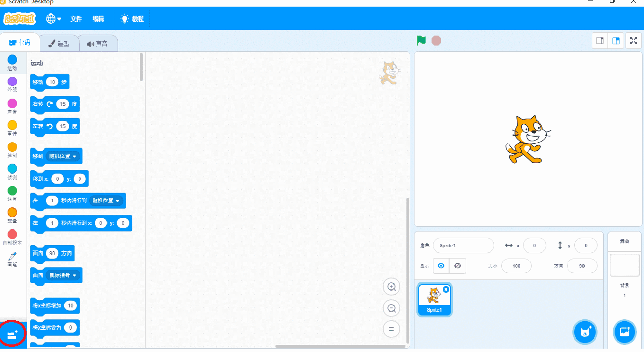Select the 外观 block category
This screenshot has width=644, height=352.
point(12,84)
